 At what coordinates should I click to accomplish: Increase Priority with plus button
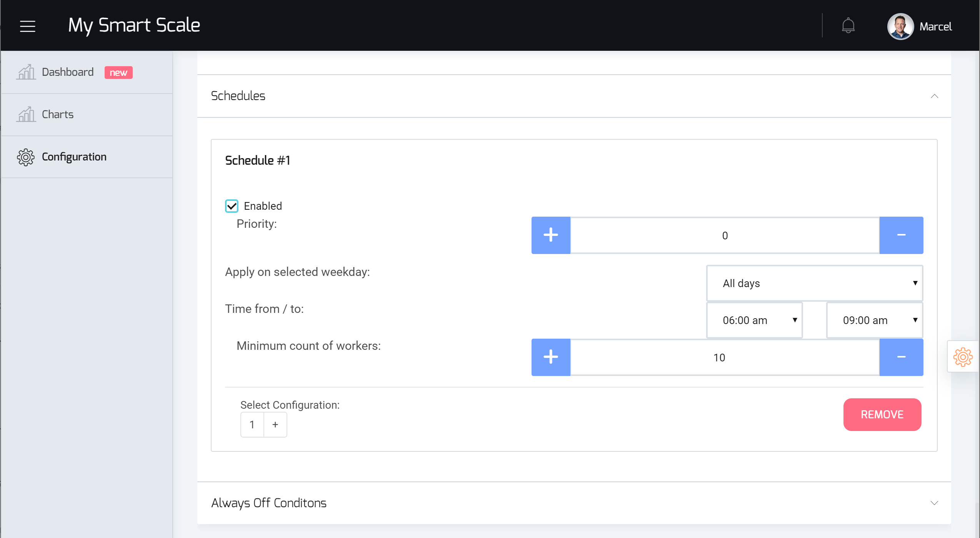[x=551, y=235]
